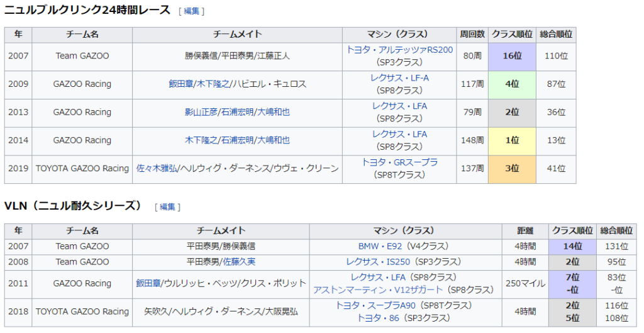Screen dimensions: 644x333
Task: Click 83位 overall rank in VLN table
Action: pyautogui.click(x=616, y=278)
